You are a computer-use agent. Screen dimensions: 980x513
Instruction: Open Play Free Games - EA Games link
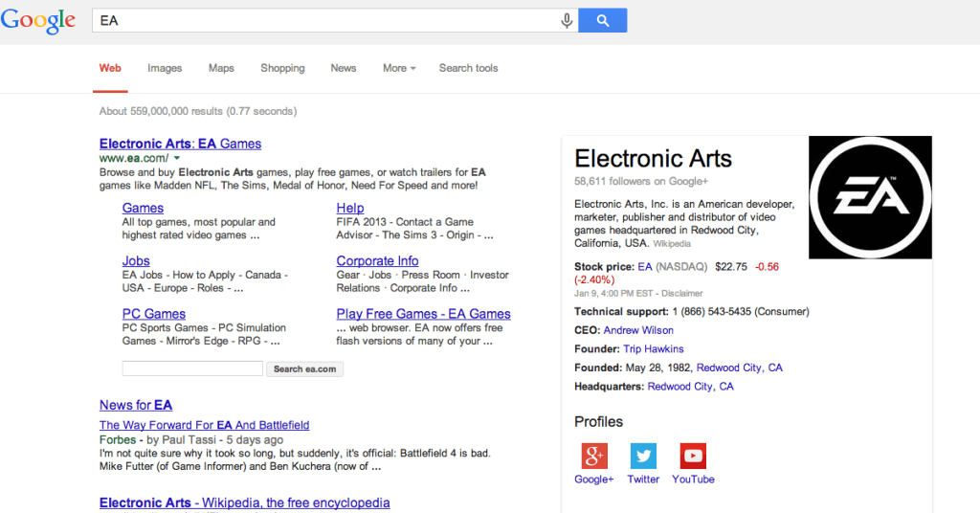click(423, 314)
